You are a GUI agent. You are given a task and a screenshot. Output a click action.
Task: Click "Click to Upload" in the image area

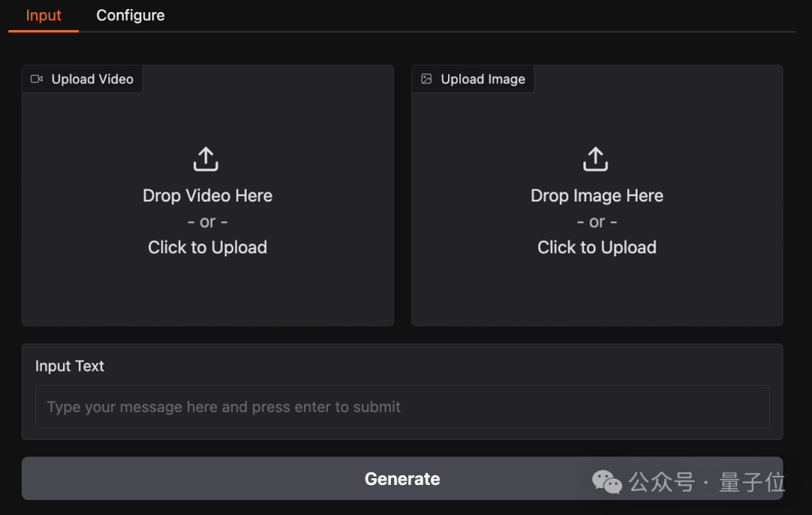click(597, 247)
